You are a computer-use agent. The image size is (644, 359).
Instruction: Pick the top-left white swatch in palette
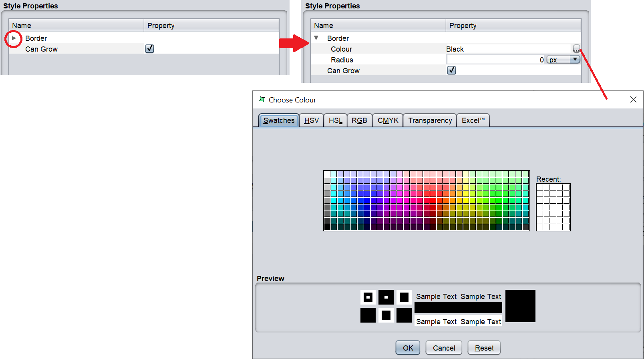(x=327, y=174)
